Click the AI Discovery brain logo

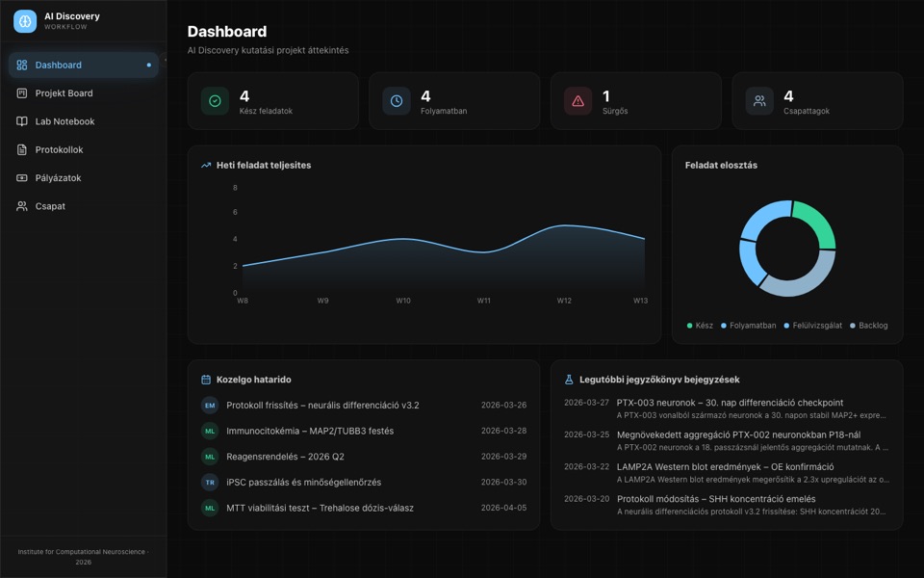click(x=25, y=21)
